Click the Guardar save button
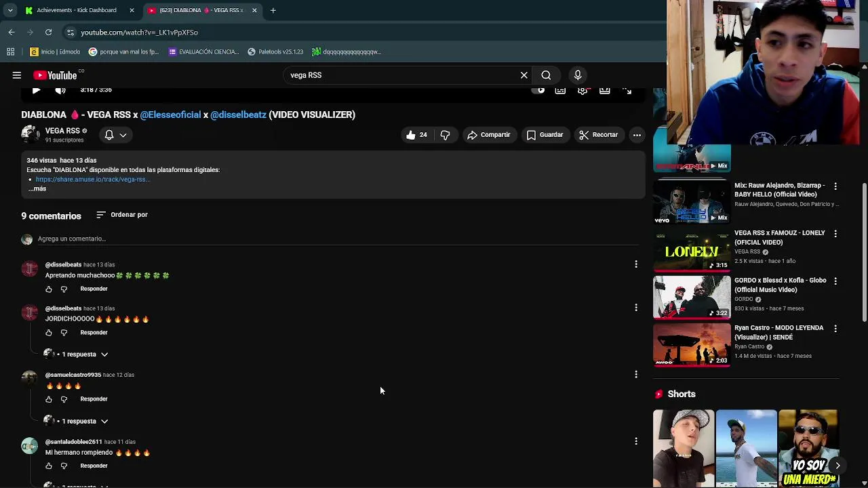 (545, 135)
